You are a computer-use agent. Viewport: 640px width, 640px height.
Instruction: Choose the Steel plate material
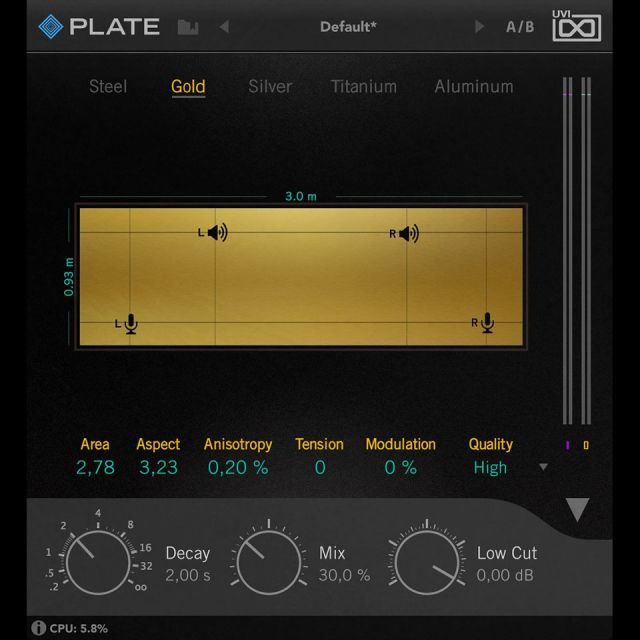(108, 87)
